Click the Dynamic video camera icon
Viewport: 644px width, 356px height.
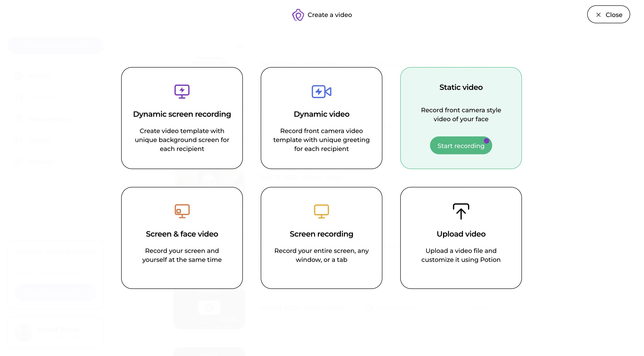point(321,91)
